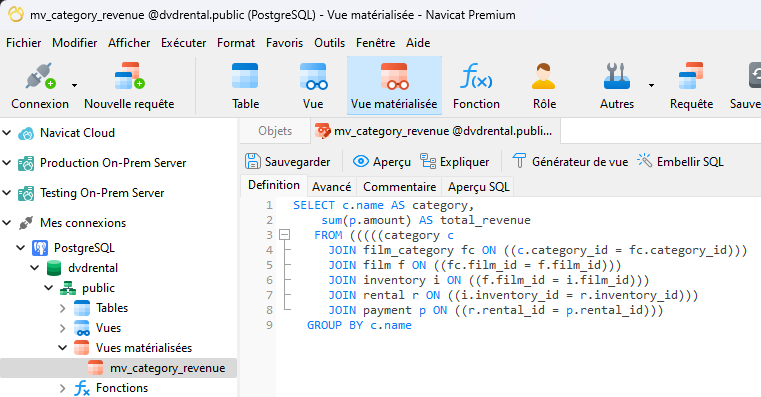Collapse the Navicat Cloud node
The image size is (761, 397).
[x=7, y=132]
